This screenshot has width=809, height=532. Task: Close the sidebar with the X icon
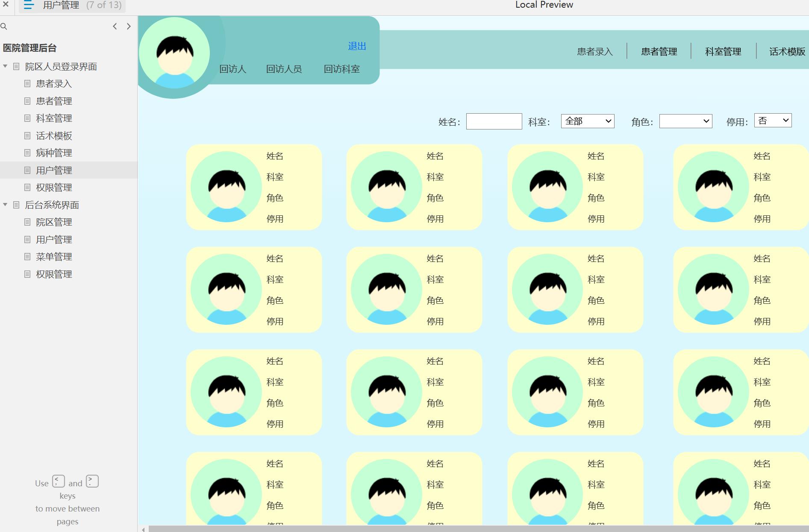[6, 4]
